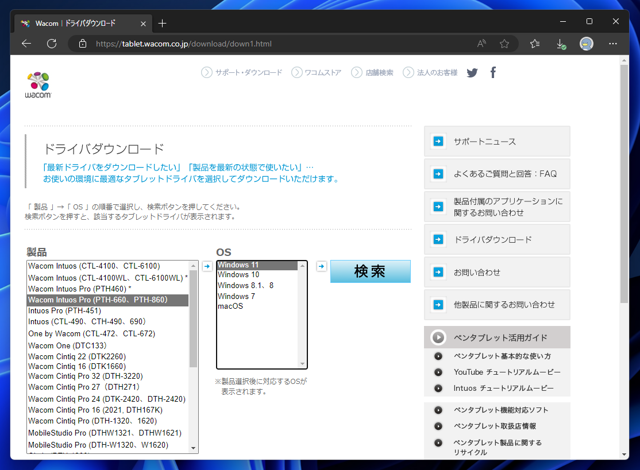
Task: Open the browser profile avatar
Action: 587,44
